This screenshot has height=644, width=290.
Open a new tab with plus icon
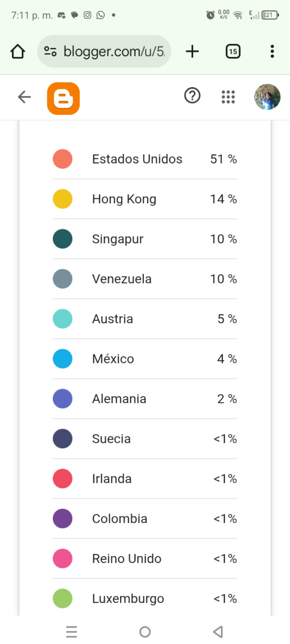[192, 51]
